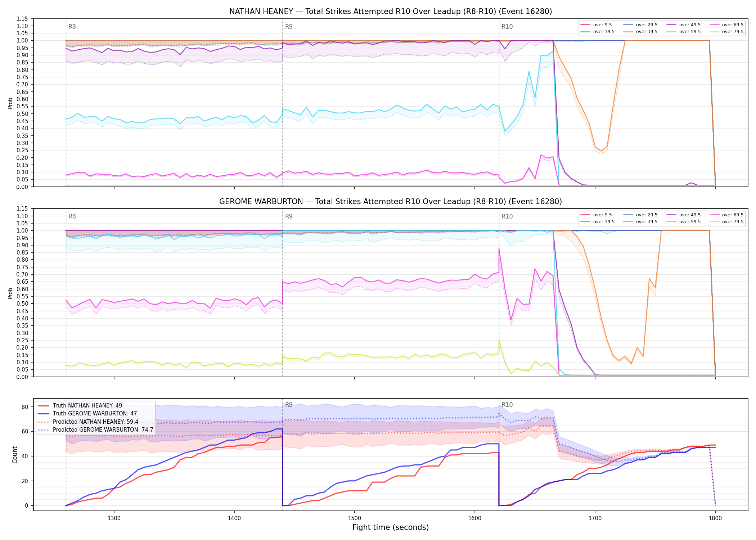Viewport: 756px width, 540px height.
Task: Click the R8 round label in Gerome Warburton chart
Action: (x=72, y=216)
